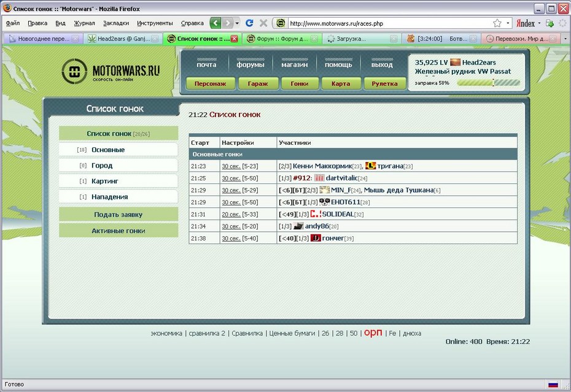This screenshot has width=571, height=392.
Task: Click the Гонки button
Action: coord(300,83)
